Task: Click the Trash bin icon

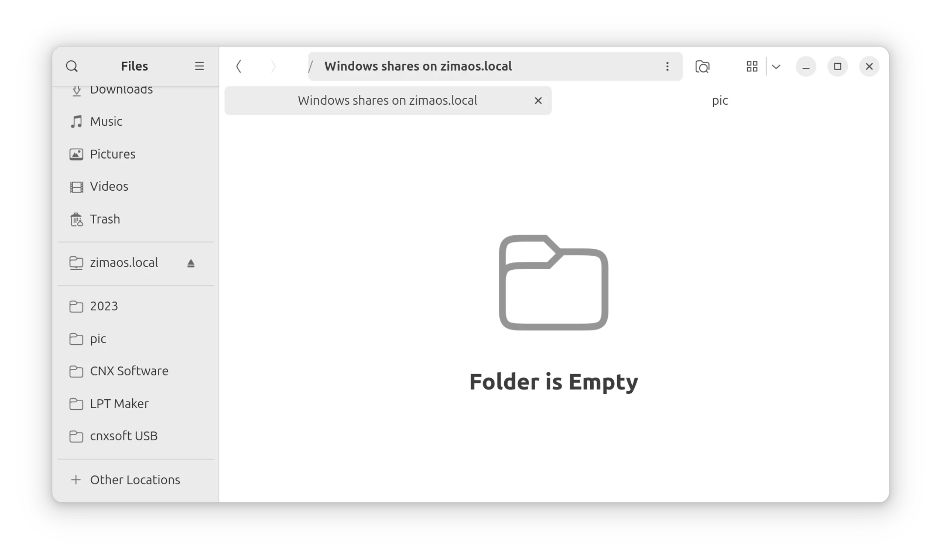Action: 76,219
